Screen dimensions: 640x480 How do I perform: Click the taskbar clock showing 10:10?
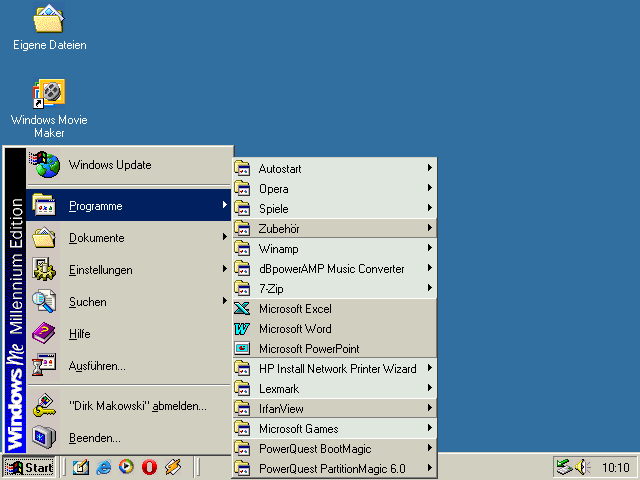[x=616, y=467]
